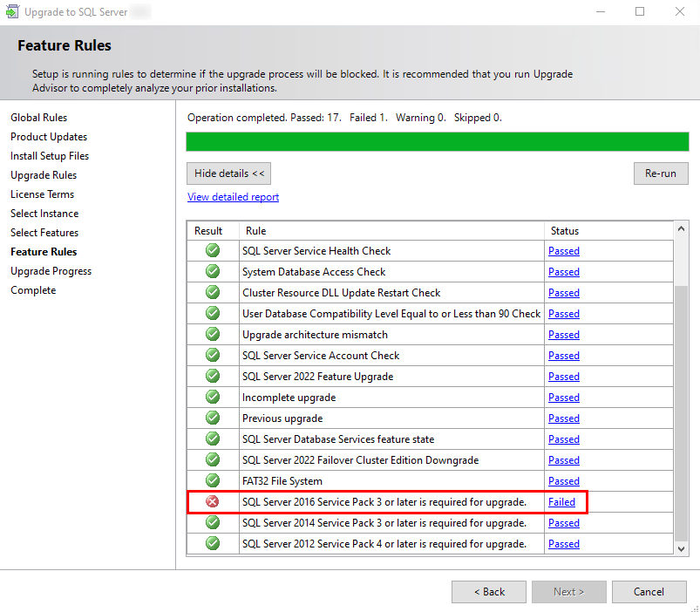700x612 pixels.
Task: Click the green operation progress bar
Action: pos(438,141)
